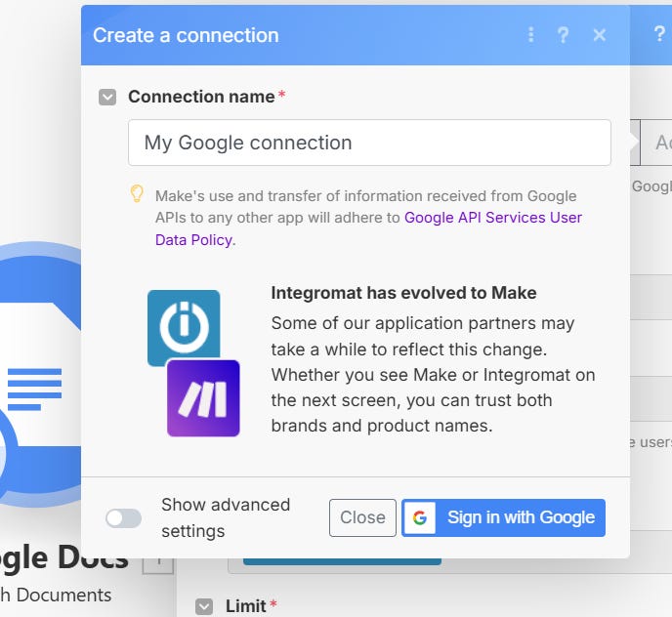Click the lightbulb hint icon
This screenshot has height=617, width=672.
[137, 193]
